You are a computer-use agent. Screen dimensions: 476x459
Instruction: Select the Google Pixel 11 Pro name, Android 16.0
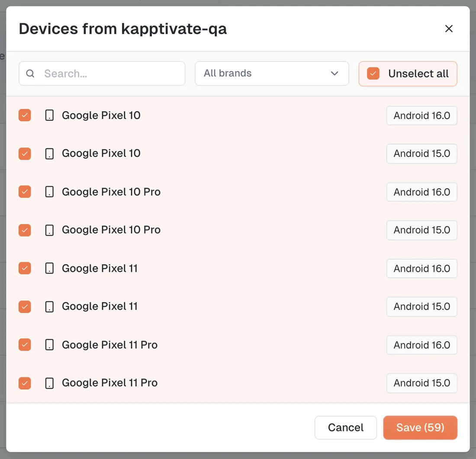click(x=109, y=345)
